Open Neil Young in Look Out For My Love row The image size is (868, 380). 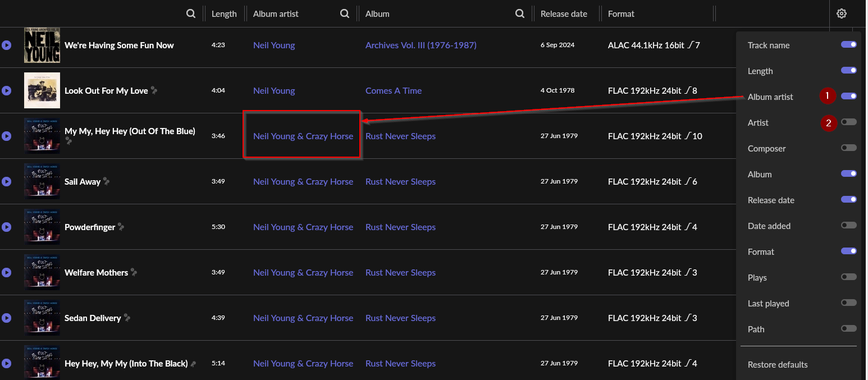274,91
